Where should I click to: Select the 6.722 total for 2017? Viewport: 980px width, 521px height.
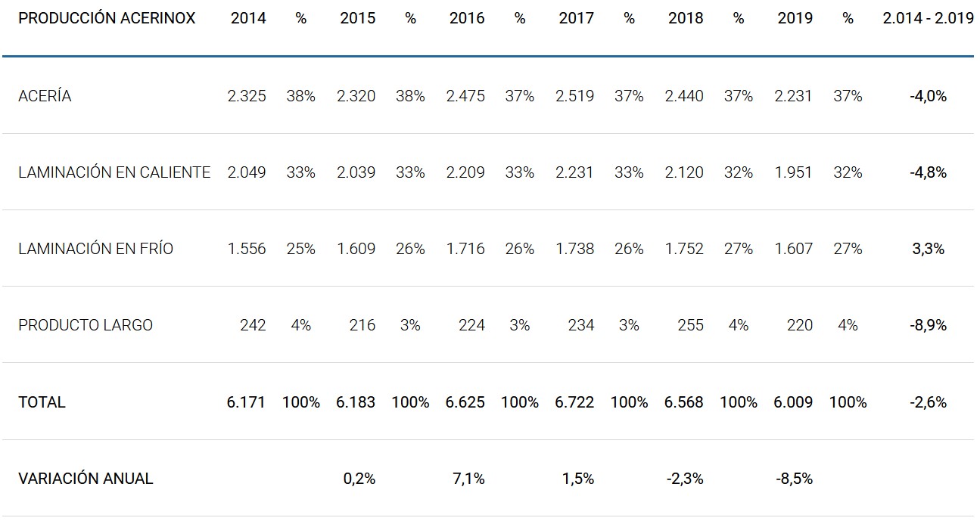574,402
